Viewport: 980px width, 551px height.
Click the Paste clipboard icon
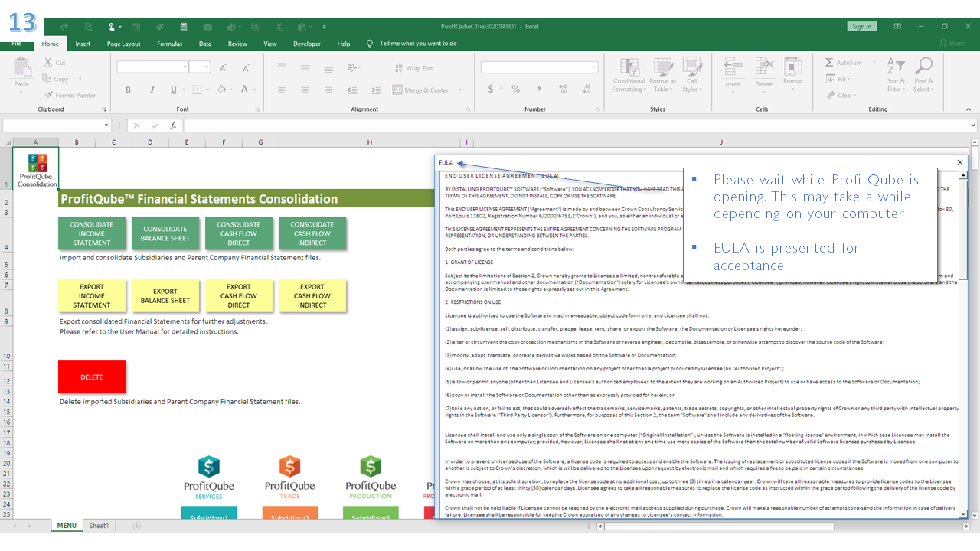[21, 67]
